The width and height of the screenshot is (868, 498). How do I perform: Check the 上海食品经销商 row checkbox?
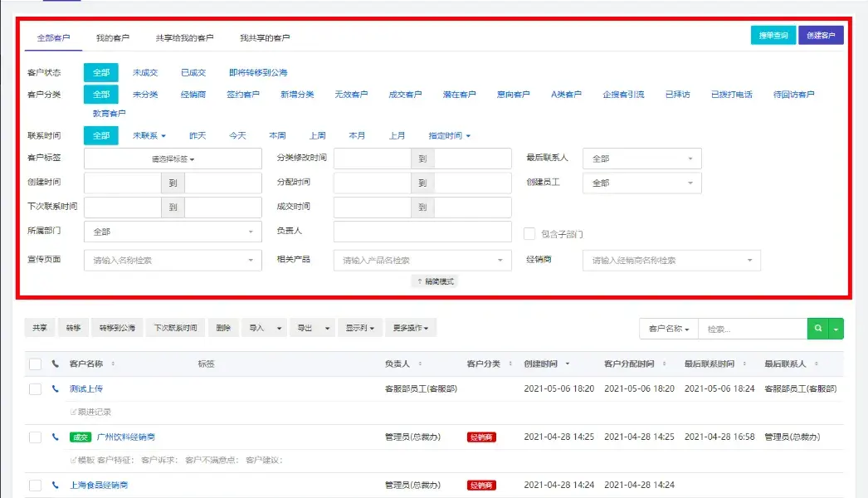[x=35, y=486]
